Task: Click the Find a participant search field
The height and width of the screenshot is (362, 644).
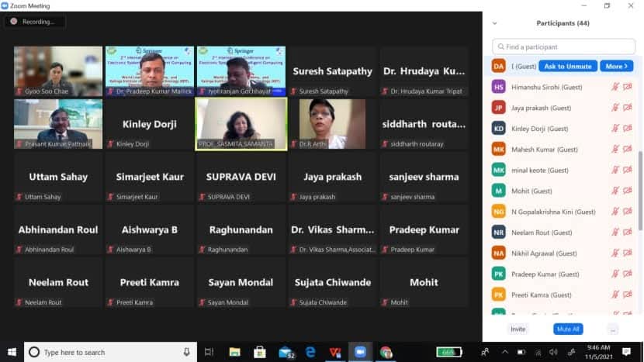Action: pyautogui.click(x=563, y=47)
